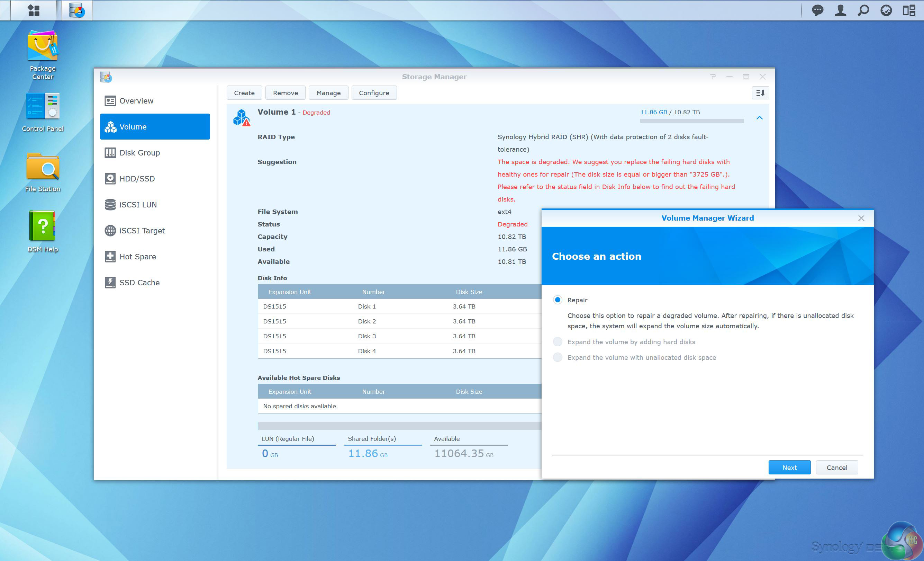Cancel the Volume Manager Wizard

tap(837, 467)
